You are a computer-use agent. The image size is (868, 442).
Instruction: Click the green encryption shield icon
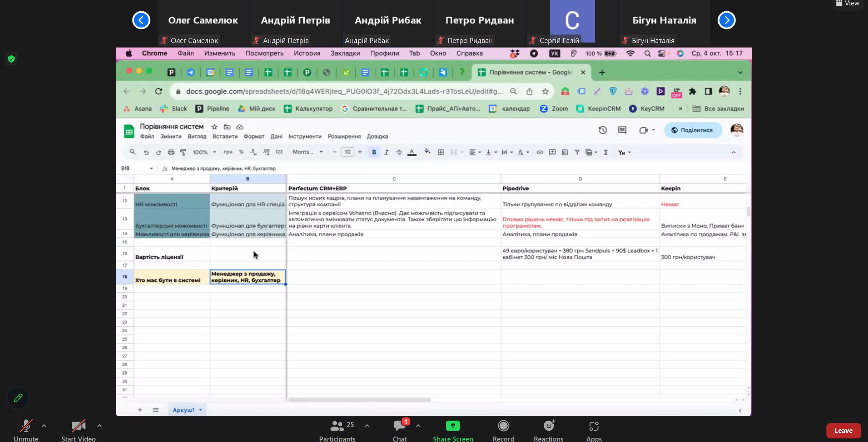click(x=11, y=59)
